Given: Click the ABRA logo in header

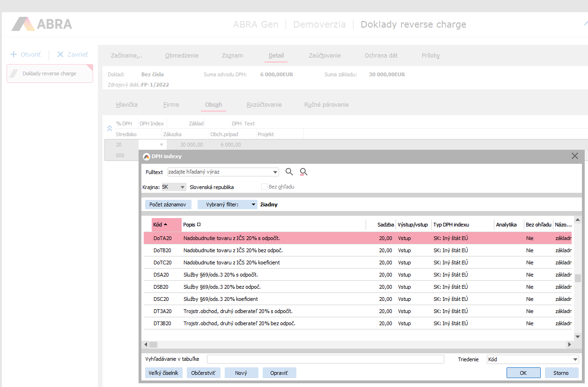Looking at the screenshot, I should [x=42, y=24].
